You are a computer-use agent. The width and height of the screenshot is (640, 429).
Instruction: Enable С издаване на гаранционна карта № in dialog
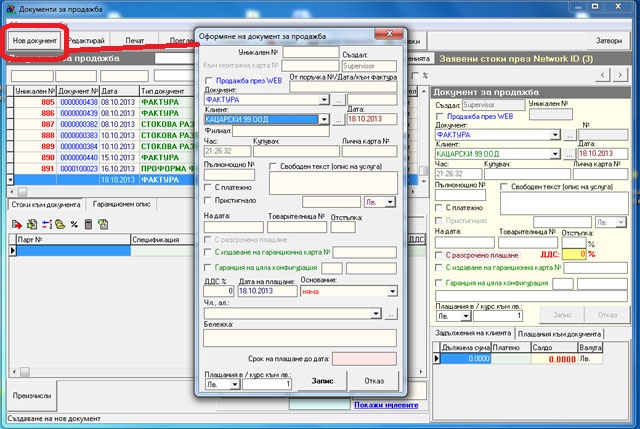click(208, 252)
